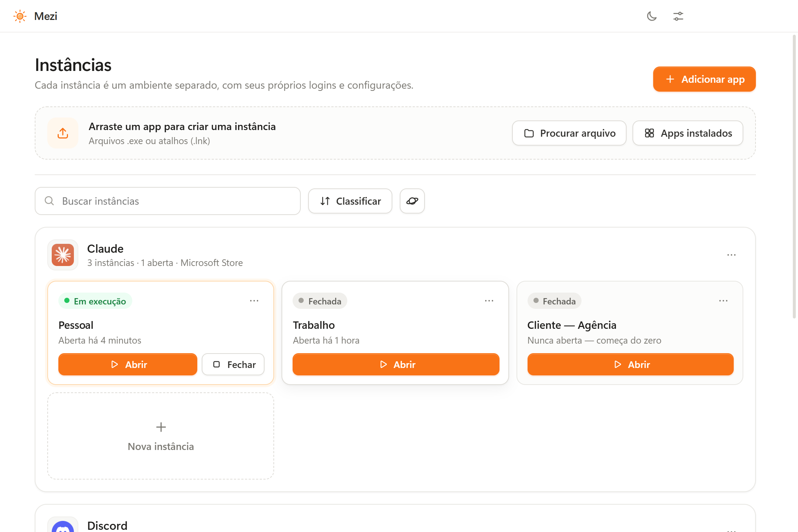Click the upload arrow icon in drop zone
Viewport: 798px width, 532px height.
click(63, 133)
